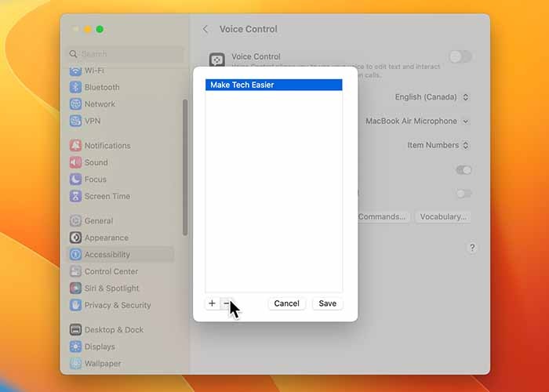
Task: Toggle the Voice Control switch
Action: pyautogui.click(x=460, y=56)
